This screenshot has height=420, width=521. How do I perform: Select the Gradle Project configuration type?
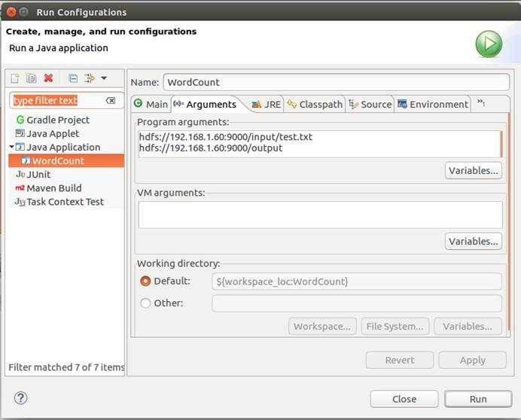57,120
